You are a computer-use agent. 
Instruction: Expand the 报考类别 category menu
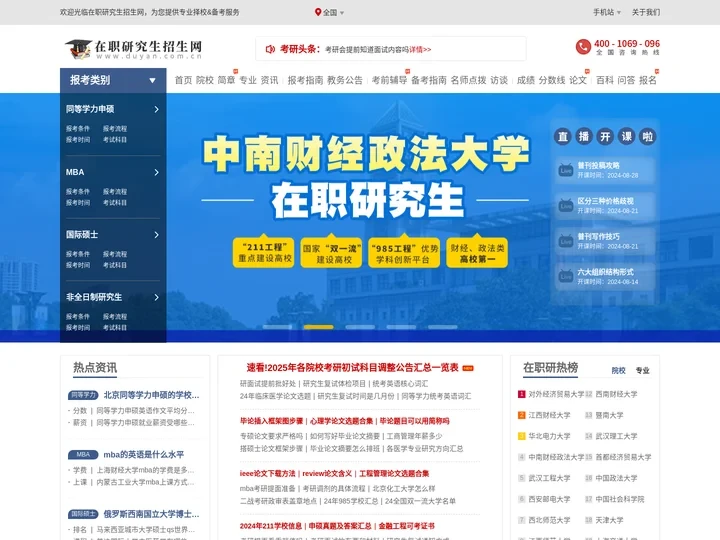pos(113,80)
